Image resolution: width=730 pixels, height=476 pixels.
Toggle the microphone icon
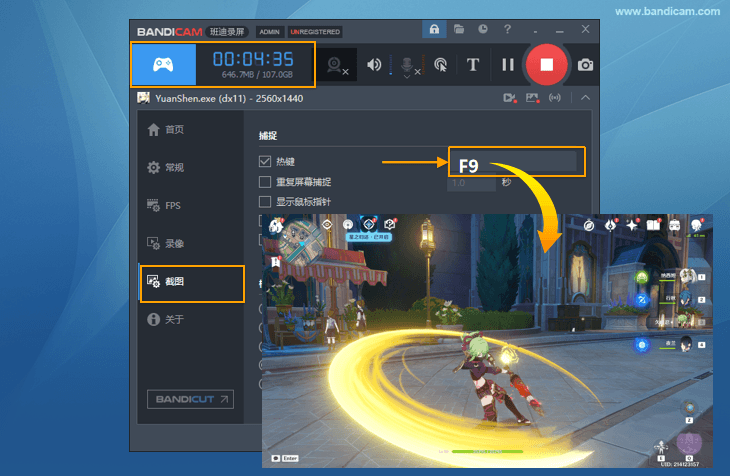(407, 65)
